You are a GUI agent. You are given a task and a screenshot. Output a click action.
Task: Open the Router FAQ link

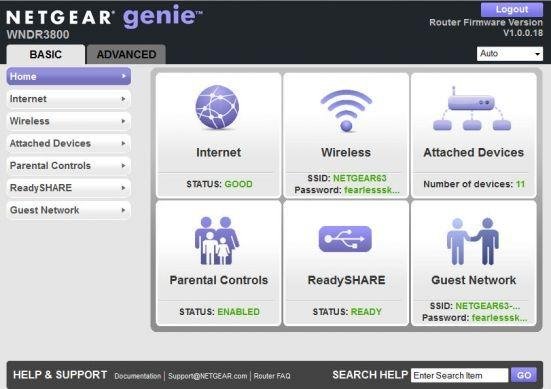[272, 376]
